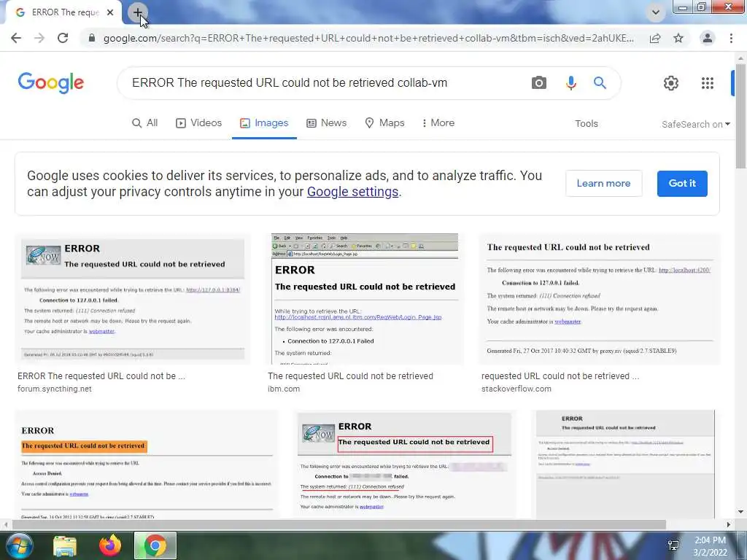Image resolution: width=747 pixels, height=560 pixels.
Task: Search by image camera icon
Action: (539, 83)
